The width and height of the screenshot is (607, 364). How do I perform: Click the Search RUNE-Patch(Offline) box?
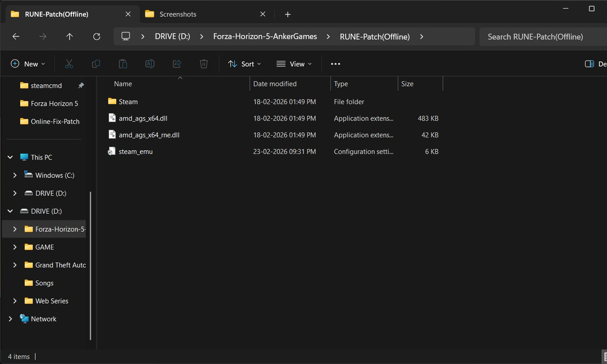(543, 36)
